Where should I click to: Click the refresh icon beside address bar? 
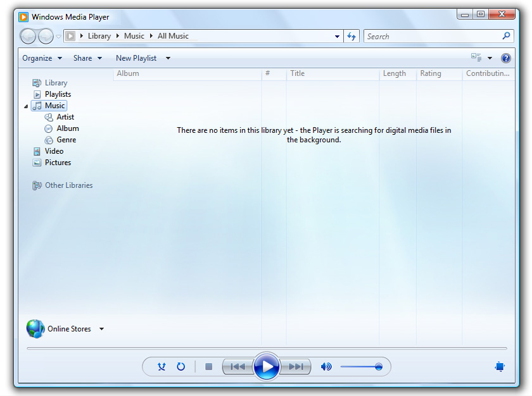pyautogui.click(x=351, y=36)
